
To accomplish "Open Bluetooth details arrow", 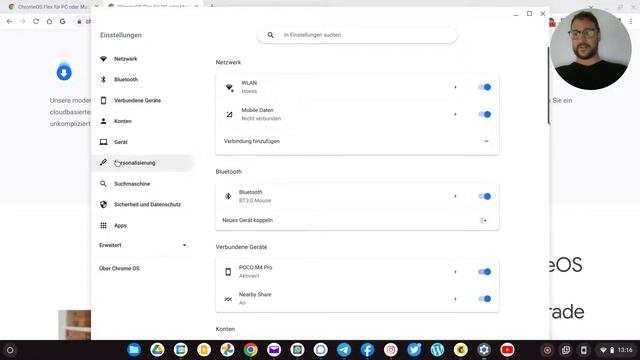I will click(x=455, y=196).
